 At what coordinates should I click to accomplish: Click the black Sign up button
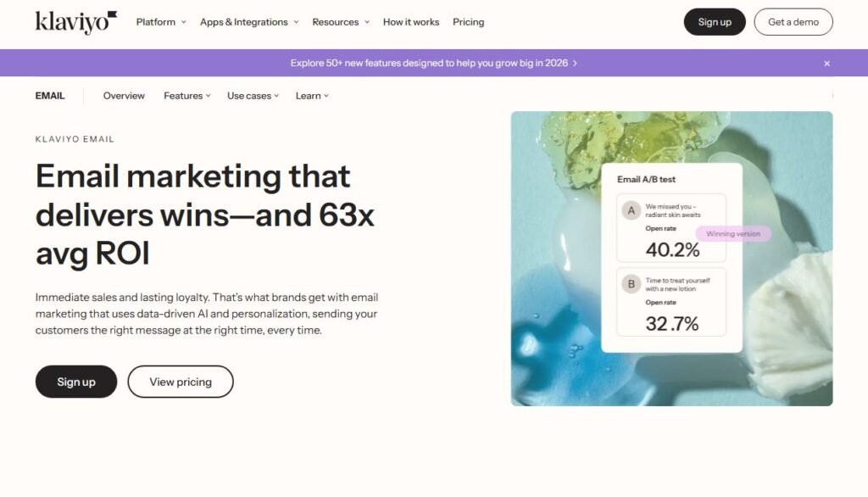(715, 22)
